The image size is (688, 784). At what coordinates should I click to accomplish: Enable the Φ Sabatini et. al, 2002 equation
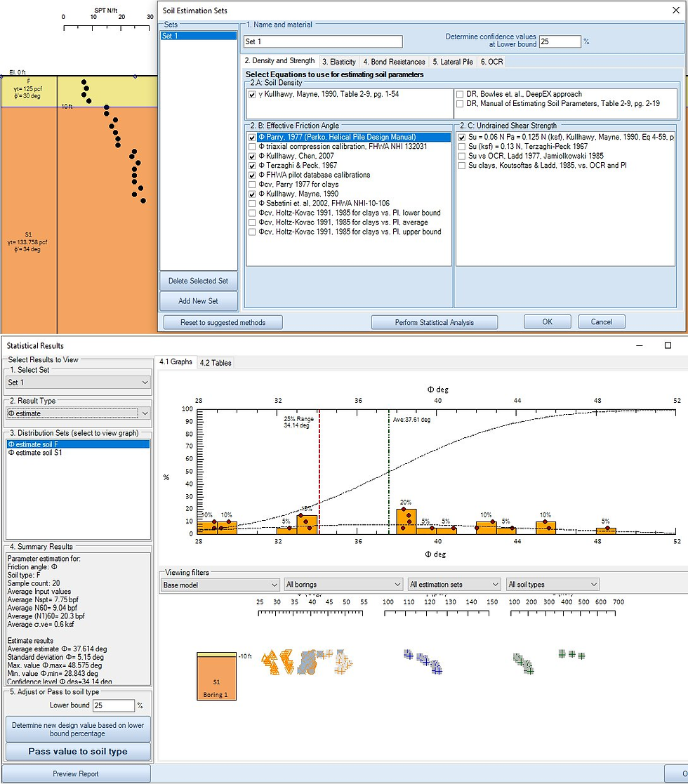pos(251,203)
